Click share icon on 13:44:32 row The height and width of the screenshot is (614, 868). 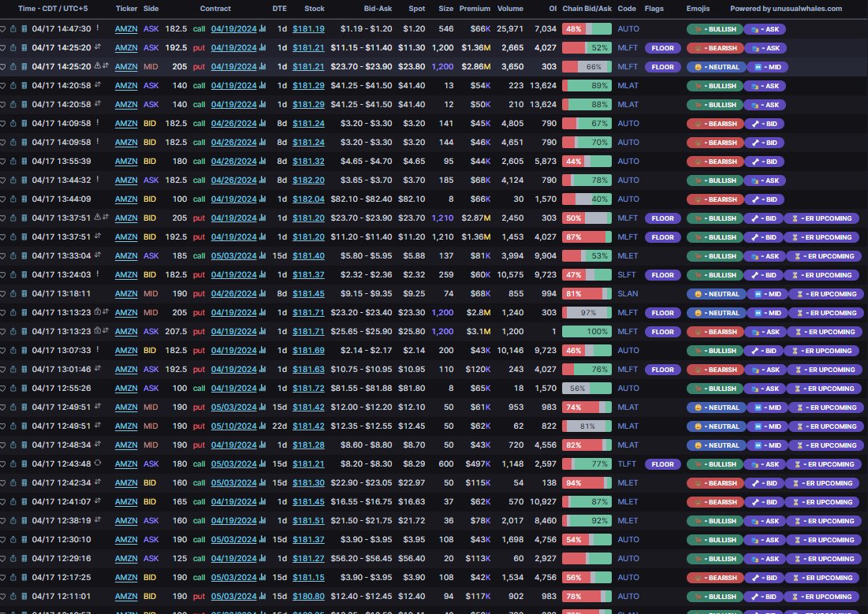coord(13,180)
